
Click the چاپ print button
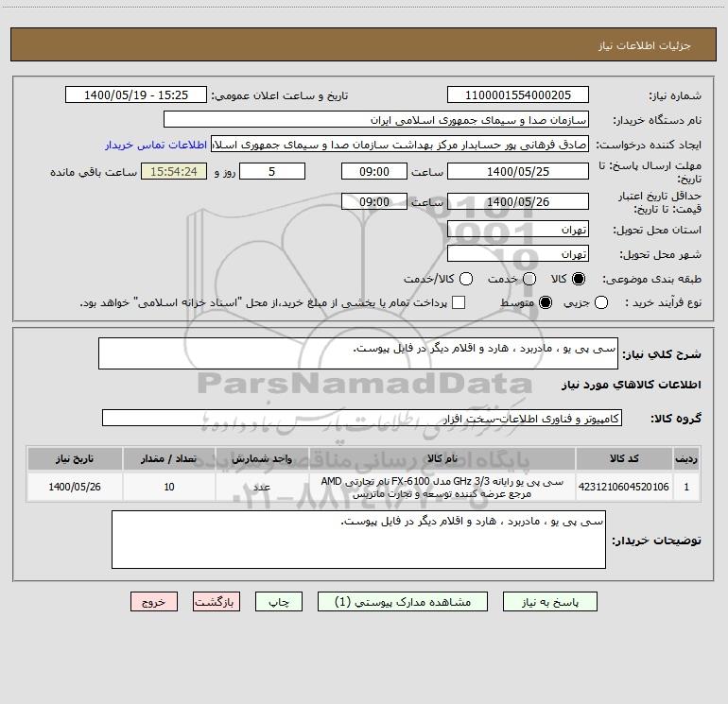point(279,602)
